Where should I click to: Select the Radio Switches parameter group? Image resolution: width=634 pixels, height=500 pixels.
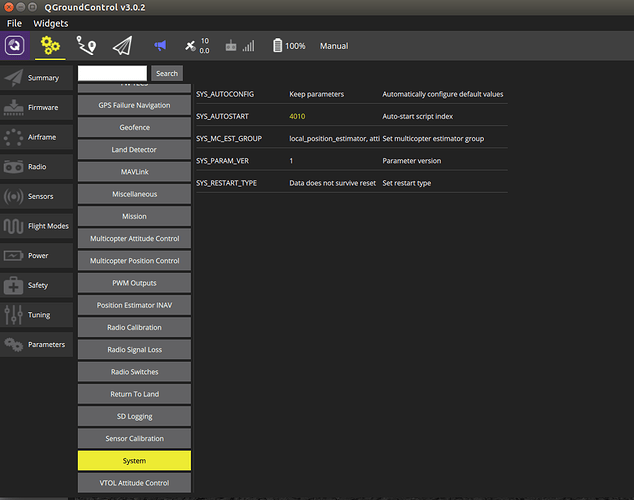134,372
